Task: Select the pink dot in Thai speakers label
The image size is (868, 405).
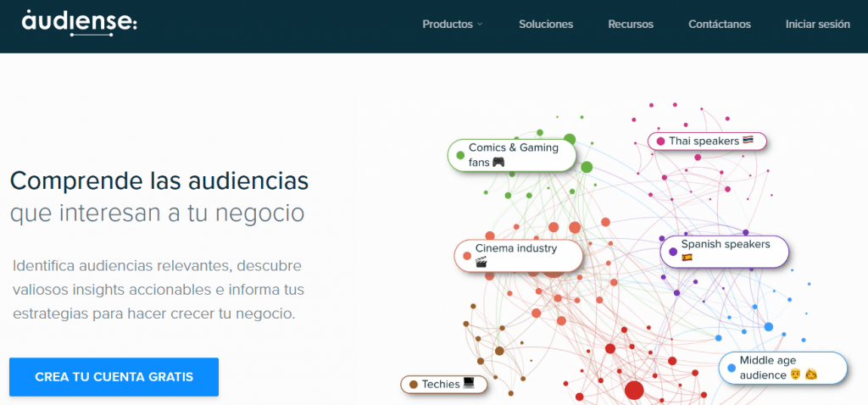Action: [x=660, y=141]
